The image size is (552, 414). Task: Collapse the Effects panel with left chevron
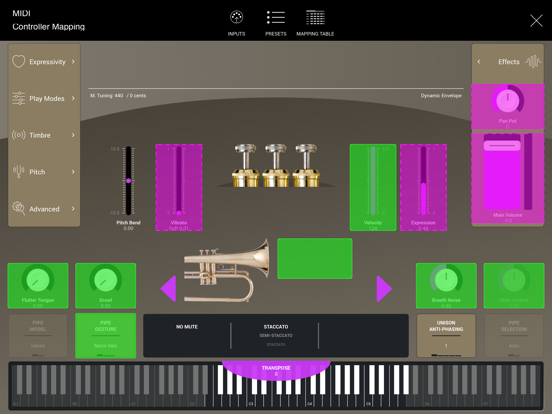tap(479, 62)
